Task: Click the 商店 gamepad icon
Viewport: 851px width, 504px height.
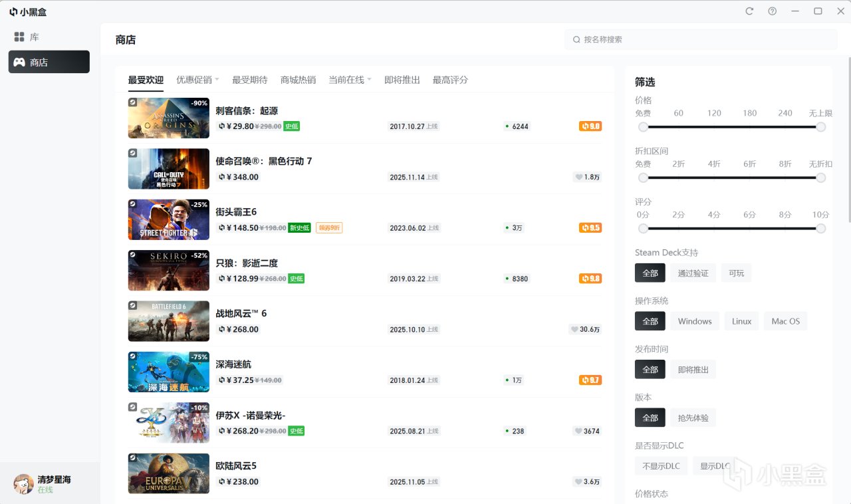Action: coord(19,62)
